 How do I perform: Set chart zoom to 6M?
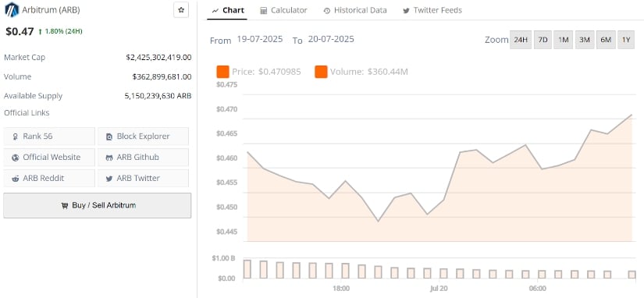coord(606,40)
